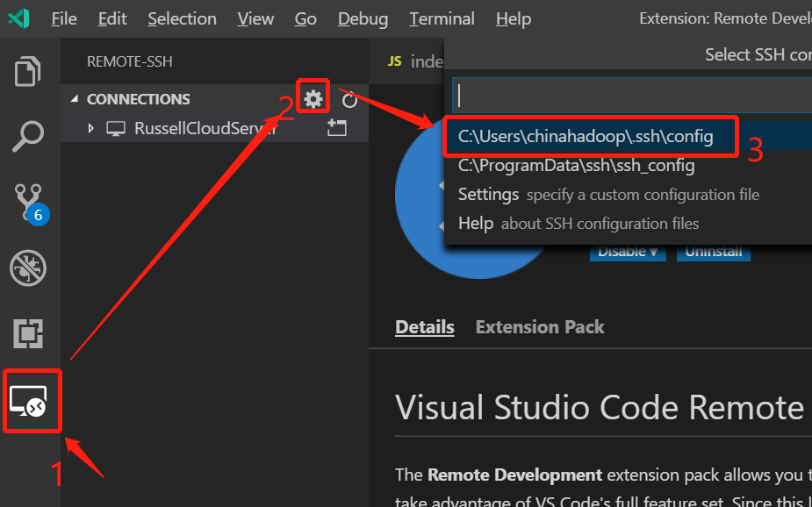The height and width of the screenshot is (507, 812).
Task: Open RussellCloudServer in a new window
Action: pyautogui.click(x=336, y=128)
